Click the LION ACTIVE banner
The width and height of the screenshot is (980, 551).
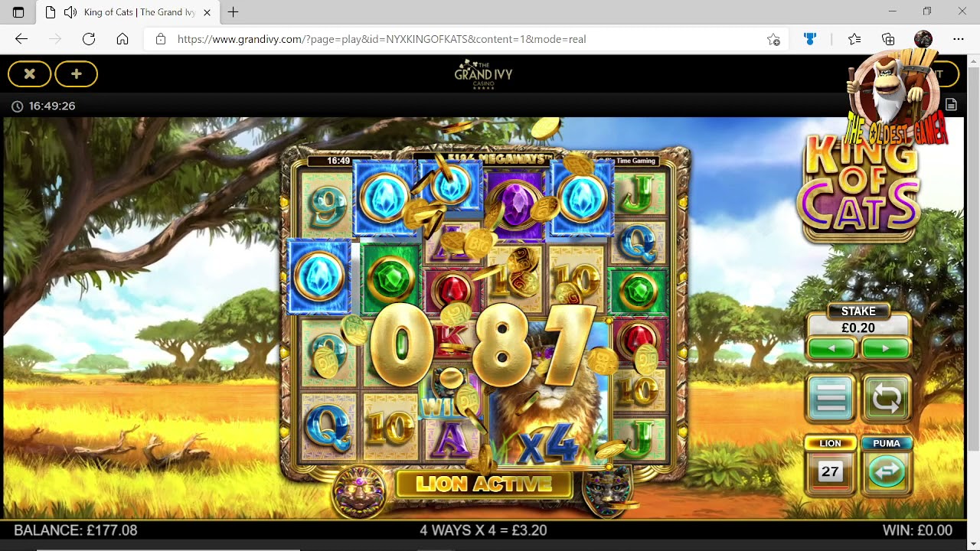click(484, 484)
